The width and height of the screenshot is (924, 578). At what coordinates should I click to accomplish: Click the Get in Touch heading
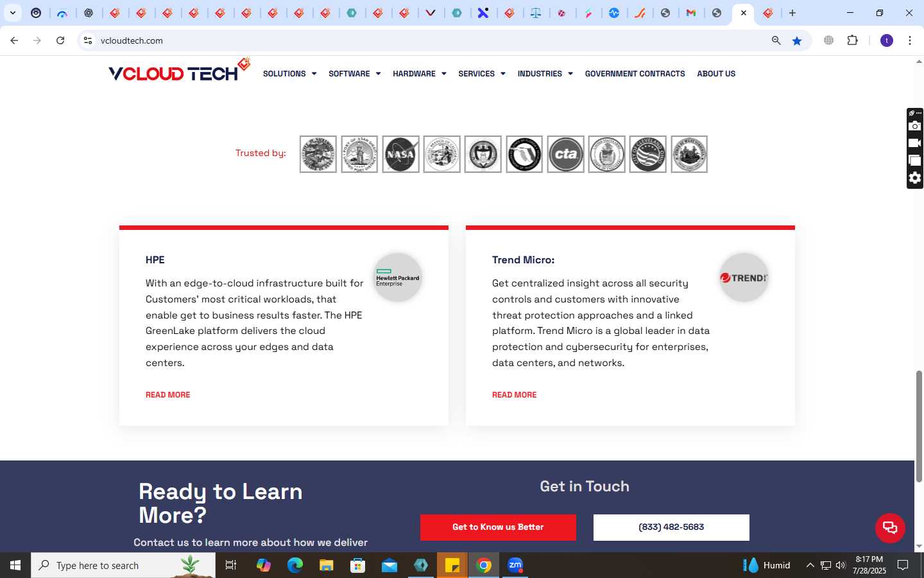585,486
